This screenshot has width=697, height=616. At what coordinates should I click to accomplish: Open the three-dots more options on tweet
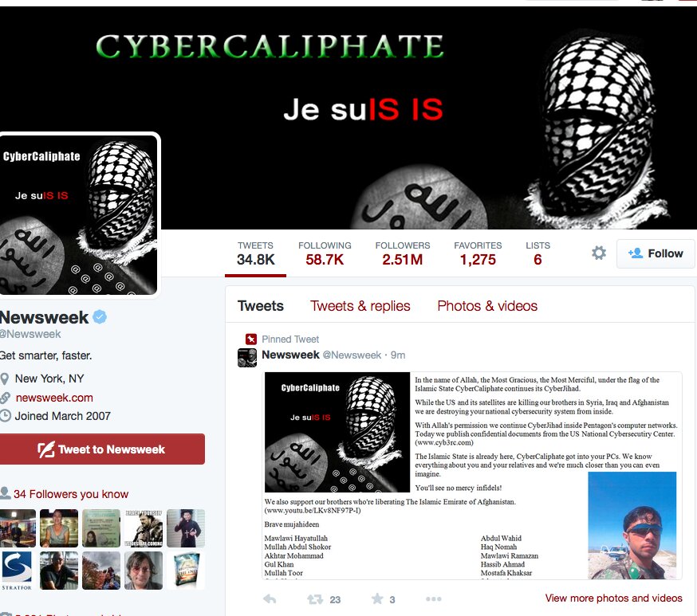(x=433, y=599)
